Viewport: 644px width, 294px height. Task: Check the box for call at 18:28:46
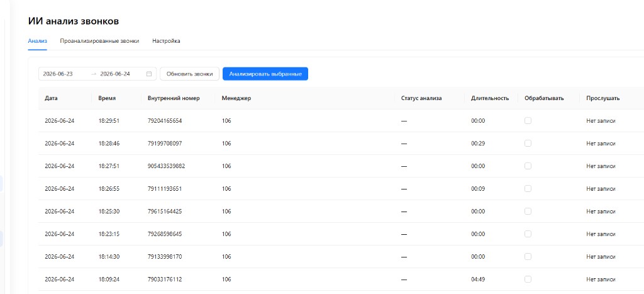pyautogui.click(x=528, y=143)
